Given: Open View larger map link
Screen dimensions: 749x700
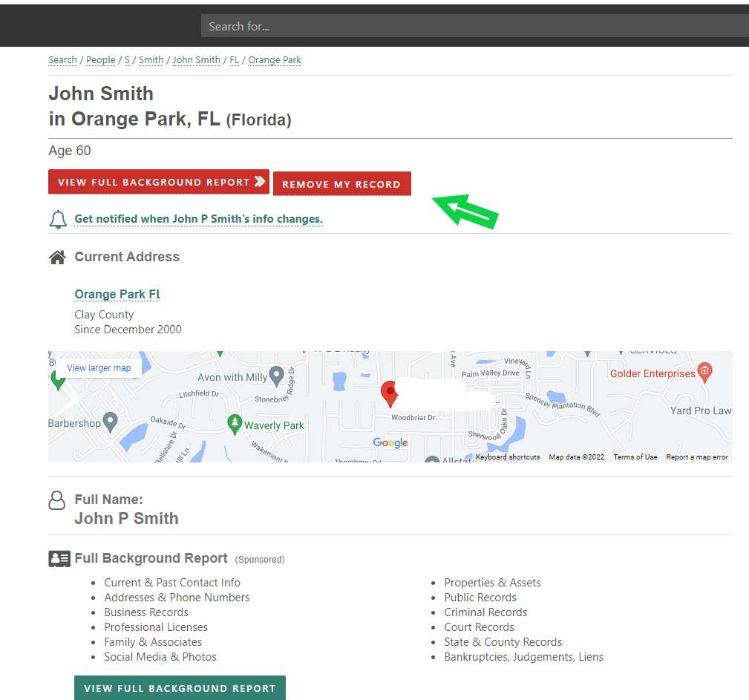Looking at the screenshot, I should pyautogui.click(x=99, y=368).
